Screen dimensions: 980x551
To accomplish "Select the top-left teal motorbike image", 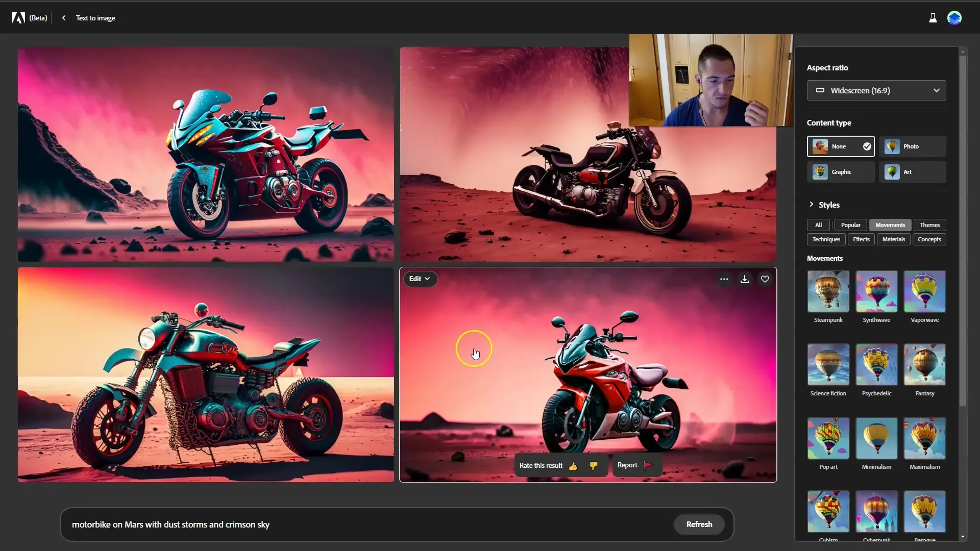I will coord(206,155).
